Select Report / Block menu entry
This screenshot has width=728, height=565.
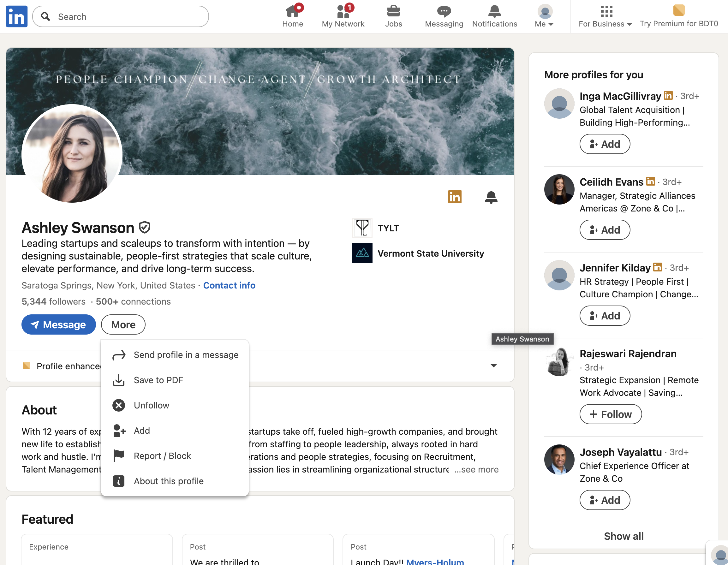[x=175, y=456]
